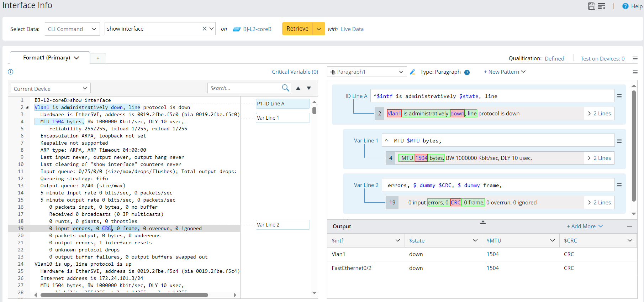This screenshot has height=302, width=644.
Task: Click the pencil edit icon beside Paragraph1
Action: 412,72
